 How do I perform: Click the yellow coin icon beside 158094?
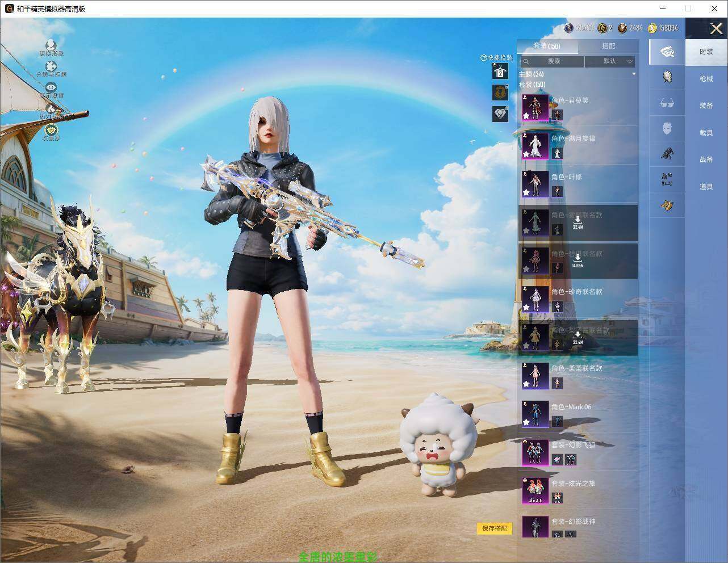coord(652,28)
